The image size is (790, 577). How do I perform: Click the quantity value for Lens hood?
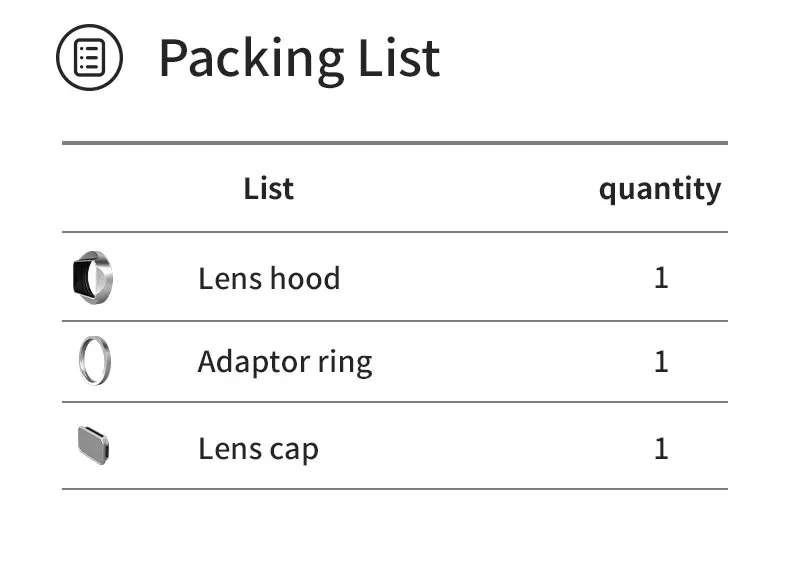(x=661, y=277)
